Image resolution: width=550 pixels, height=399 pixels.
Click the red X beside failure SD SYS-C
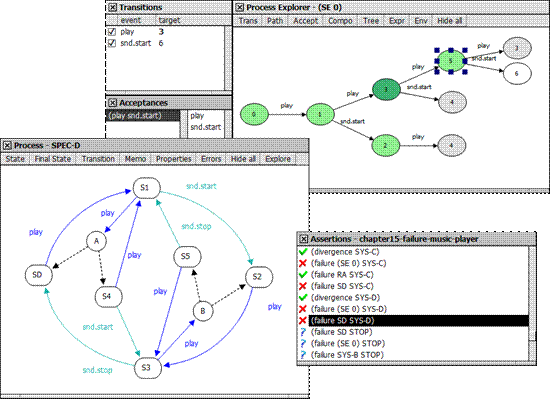pyautogui.click(x=303, y=286)
